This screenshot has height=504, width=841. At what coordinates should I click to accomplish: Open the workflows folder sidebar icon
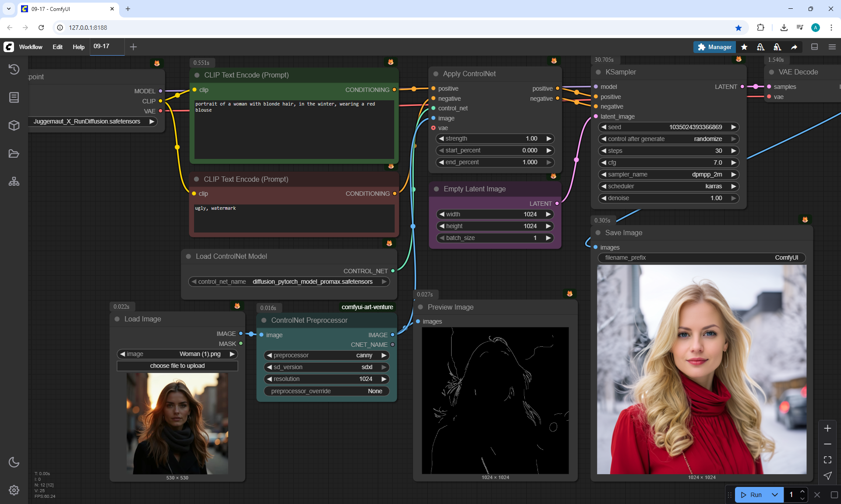click(x=14, y=154)
